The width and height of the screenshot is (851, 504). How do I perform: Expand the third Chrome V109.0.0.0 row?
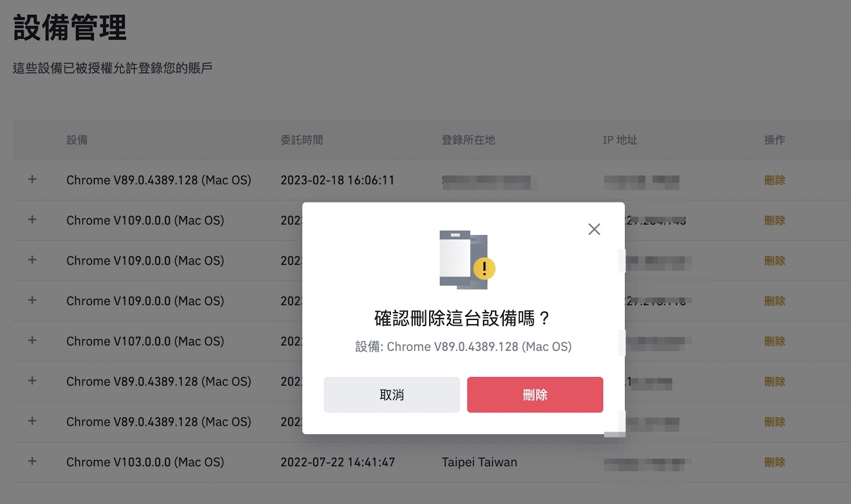32,300
